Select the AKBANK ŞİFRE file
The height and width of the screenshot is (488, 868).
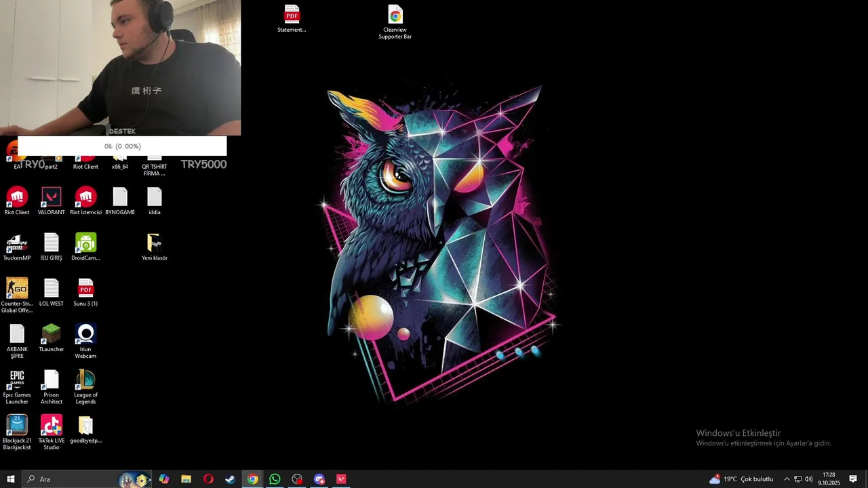pyautogui.click(x=17, y=341)
